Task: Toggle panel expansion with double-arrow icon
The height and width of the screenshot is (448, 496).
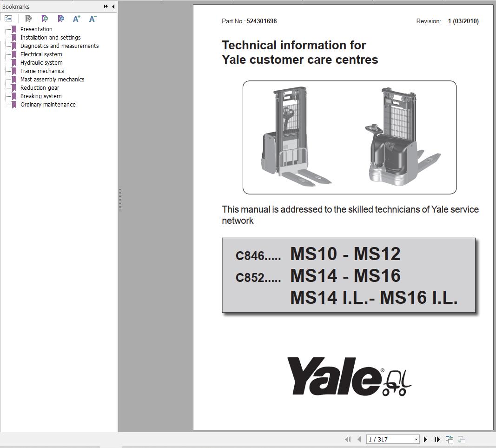Action: (106, 7)
